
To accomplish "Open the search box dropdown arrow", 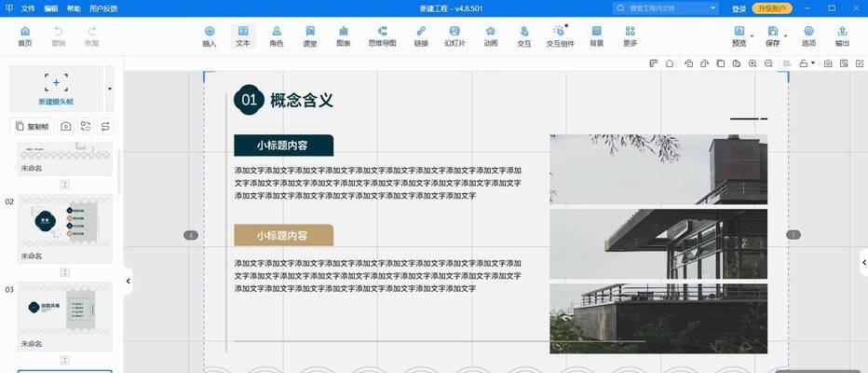I will 712,8.
